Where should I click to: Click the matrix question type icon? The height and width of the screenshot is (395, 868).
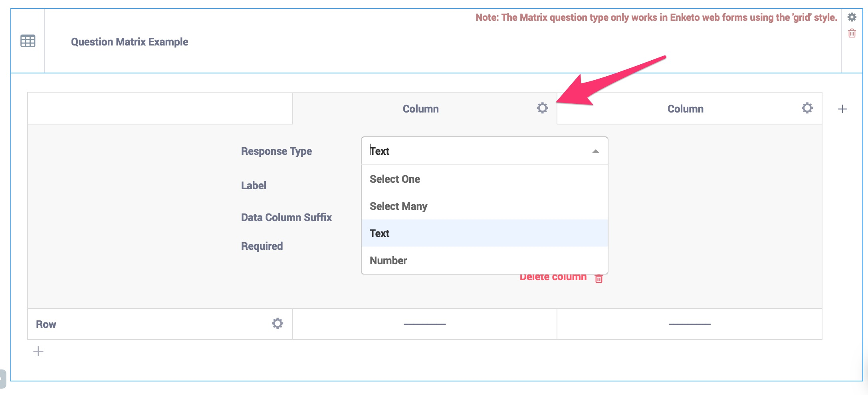point(28,41)
